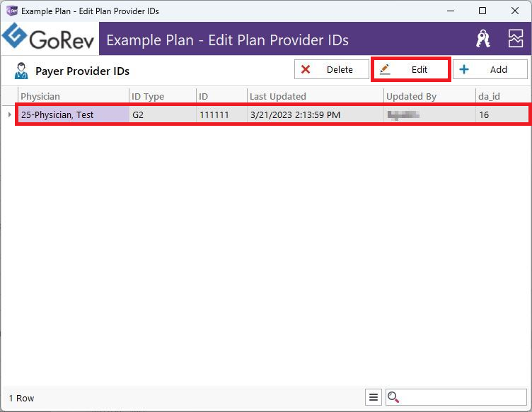This screenshot has height=412, width=532.
Task: Click the blurred Updated By cell
Action: click(429, 114)
